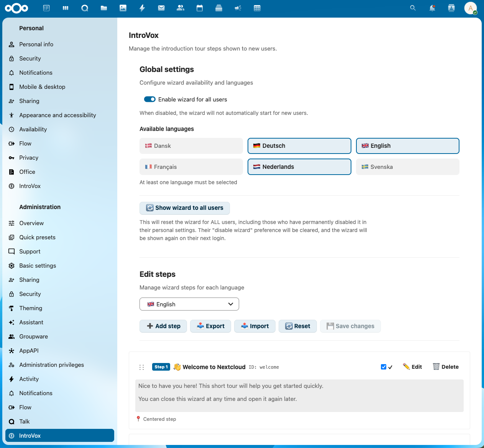The width and height of the screenshot is (484, 448).
Task: Open the Photos app icon
Action: click(123, 8)
